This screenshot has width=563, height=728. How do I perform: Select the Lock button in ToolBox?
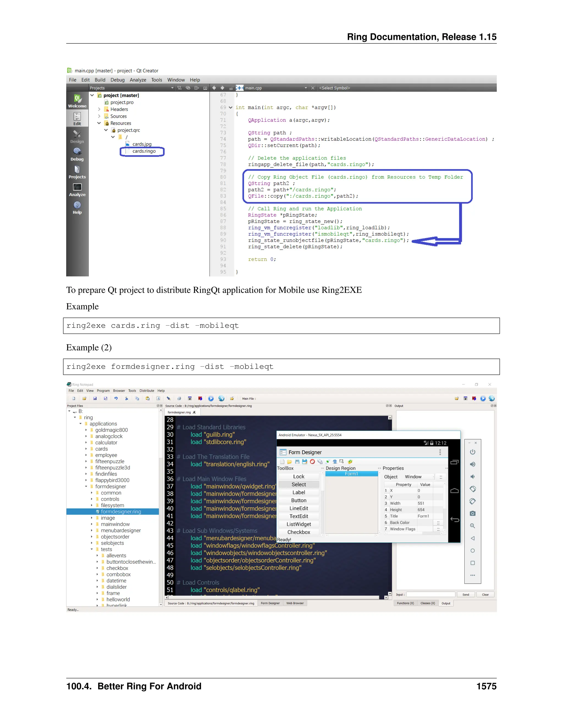299,477
